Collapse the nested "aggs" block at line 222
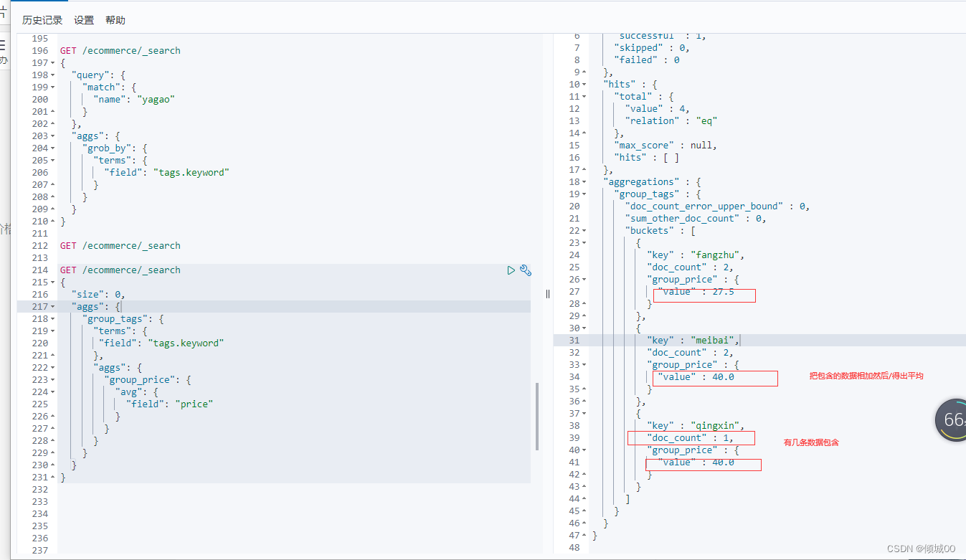Image resolution: width=966 pixels, height=560 pixels. click(x=53, y=368)
